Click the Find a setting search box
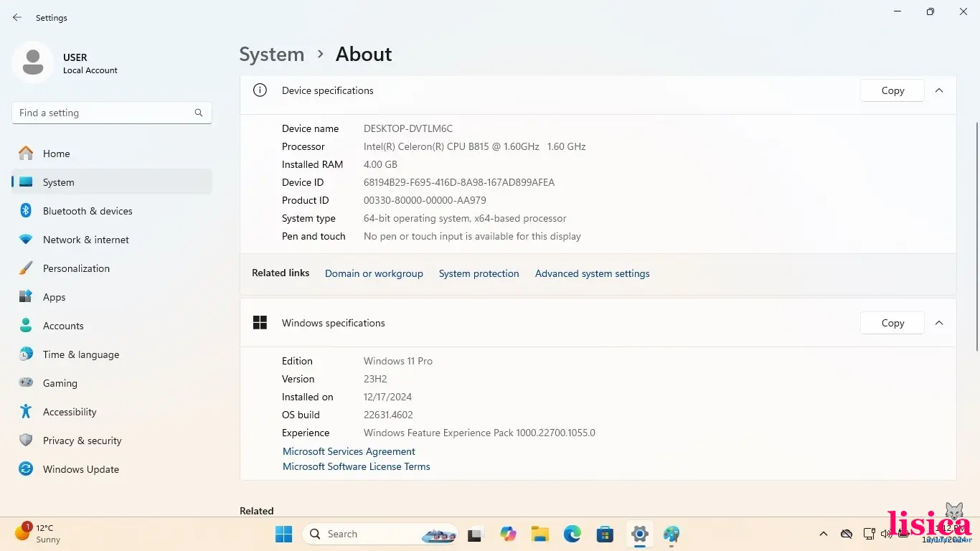This screenshot has height=551, width=980. coord(104,113)
